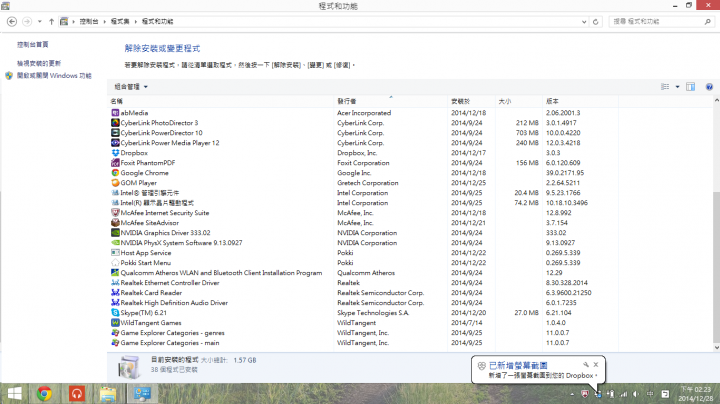
Task: Click the Skype(TM) 6.21 icon
Action: [115, 313]
